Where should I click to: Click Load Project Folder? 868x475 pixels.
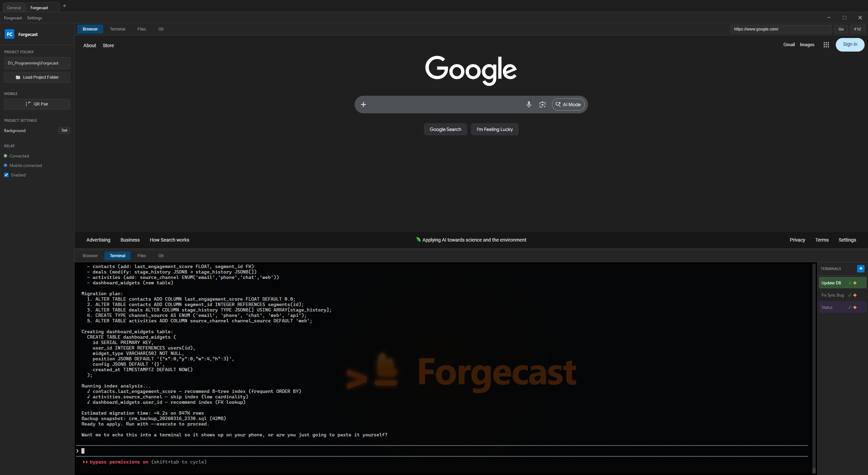[37, 77]
